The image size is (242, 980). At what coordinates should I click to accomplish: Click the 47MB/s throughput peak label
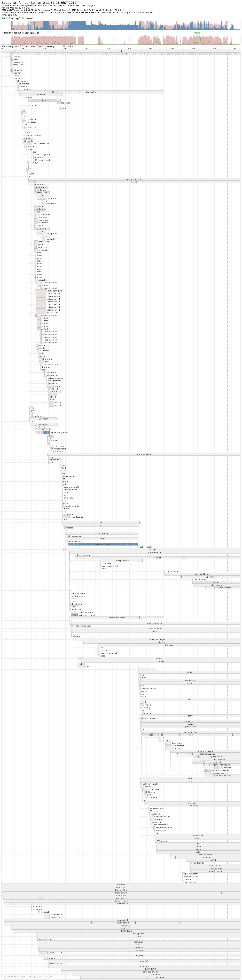(196, 33)
